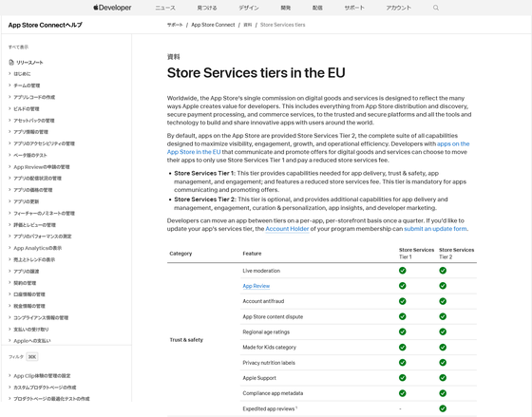532x417 pixels.
Task: Click the 'Trust & safety' category cell
Action: point(186,340)
